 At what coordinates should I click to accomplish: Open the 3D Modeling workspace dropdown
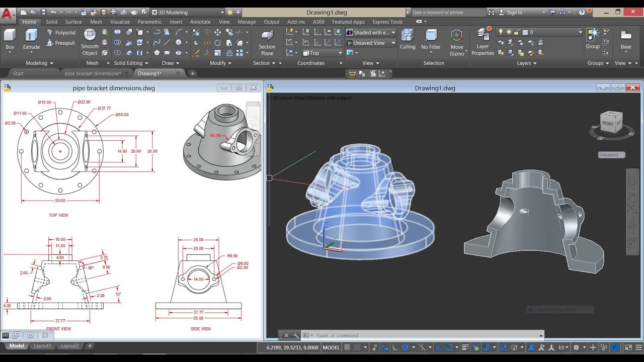tap(188, 12)
